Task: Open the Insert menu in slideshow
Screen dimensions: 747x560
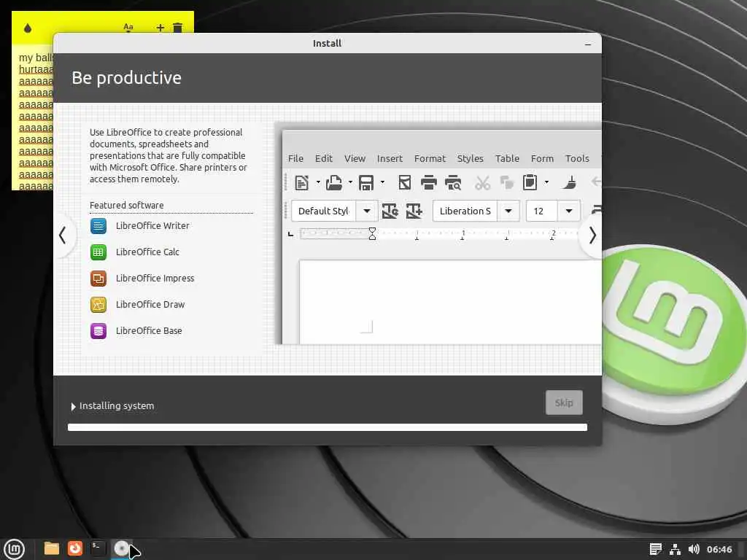Action: (390, 158)
